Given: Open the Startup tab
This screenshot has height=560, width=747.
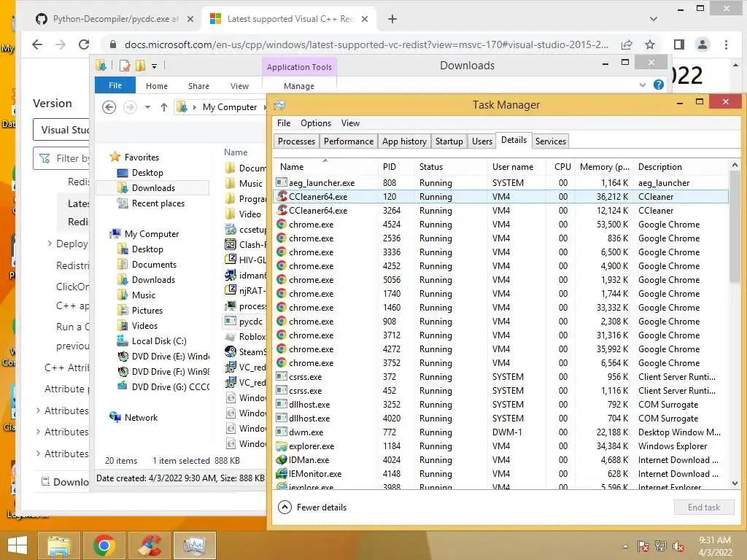Looking at the screenshot, I should [449, 141].
